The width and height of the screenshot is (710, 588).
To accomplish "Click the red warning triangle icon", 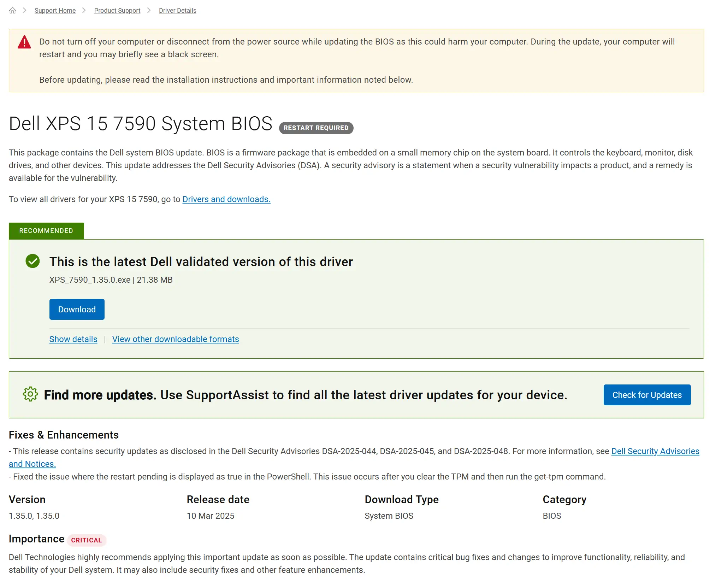I will pos(24,42).
